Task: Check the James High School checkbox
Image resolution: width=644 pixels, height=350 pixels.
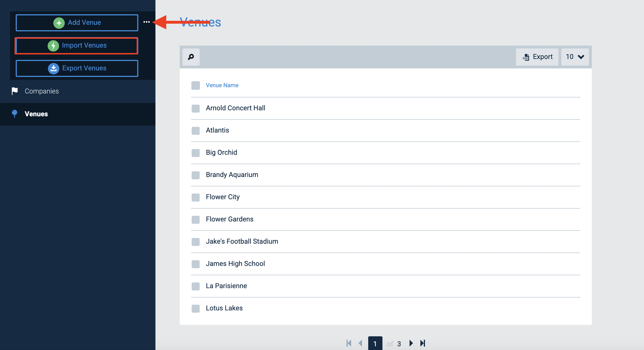Action: tap(196, 264)
